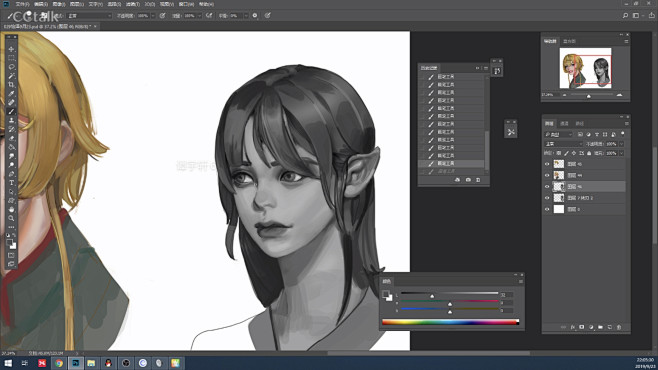Click the trash icon in the layers panel
The width and height of the screenshot is (658, 370).
(x=619, y=327)
